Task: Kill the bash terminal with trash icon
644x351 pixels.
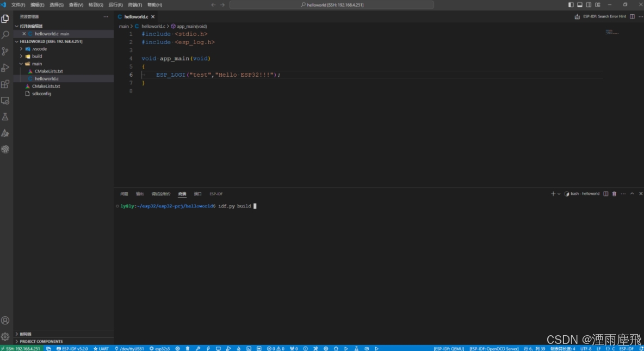Action: [615, 194]
